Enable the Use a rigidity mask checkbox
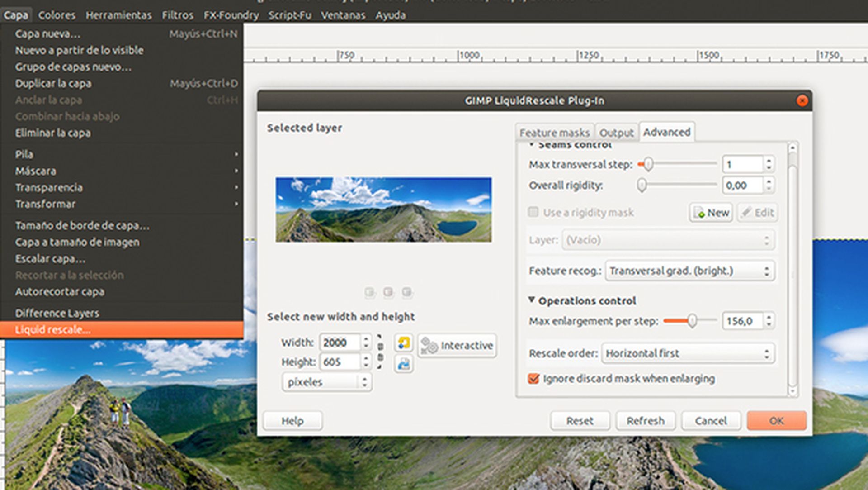Viewport: 868px width, 490px height. pos(533,213)
